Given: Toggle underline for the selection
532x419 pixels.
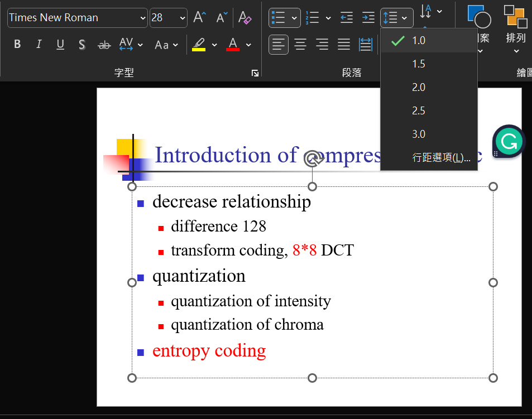Looking at the screenshot, I should [60, 44].
